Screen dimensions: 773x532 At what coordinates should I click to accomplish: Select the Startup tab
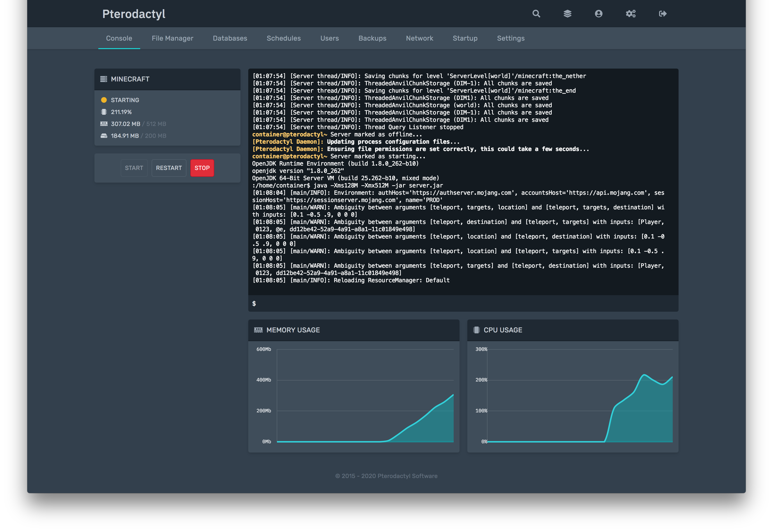(x=465, y=38)
